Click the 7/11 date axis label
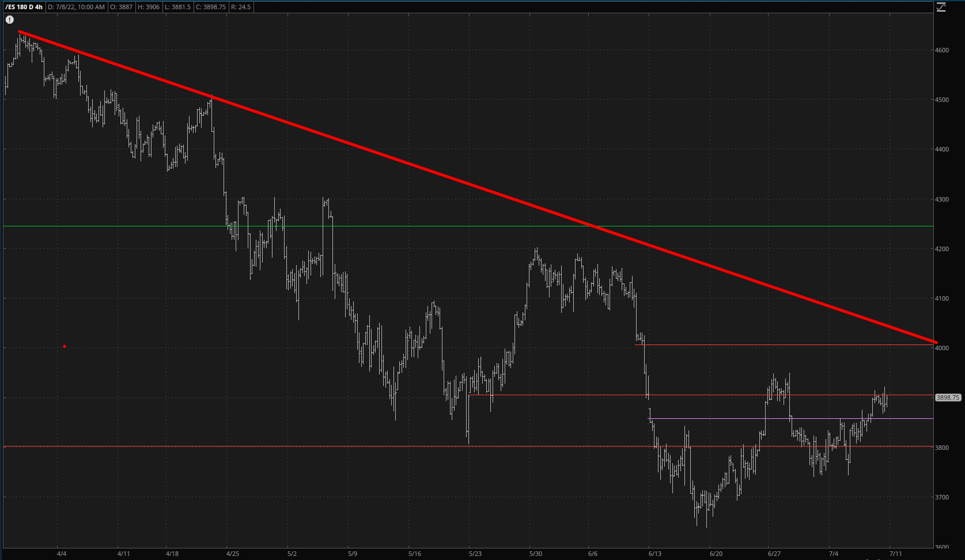This screenshot has width=965, height=560. (x=895, y=554)
